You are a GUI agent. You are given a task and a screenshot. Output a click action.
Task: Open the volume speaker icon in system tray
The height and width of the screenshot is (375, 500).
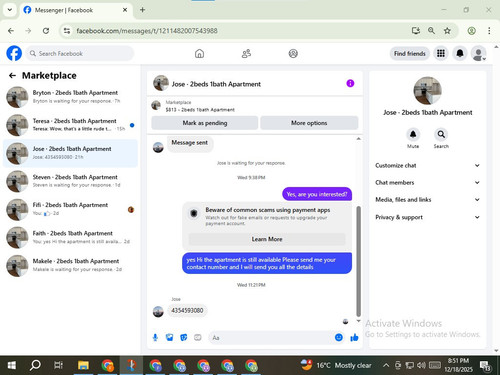(421, 365)
